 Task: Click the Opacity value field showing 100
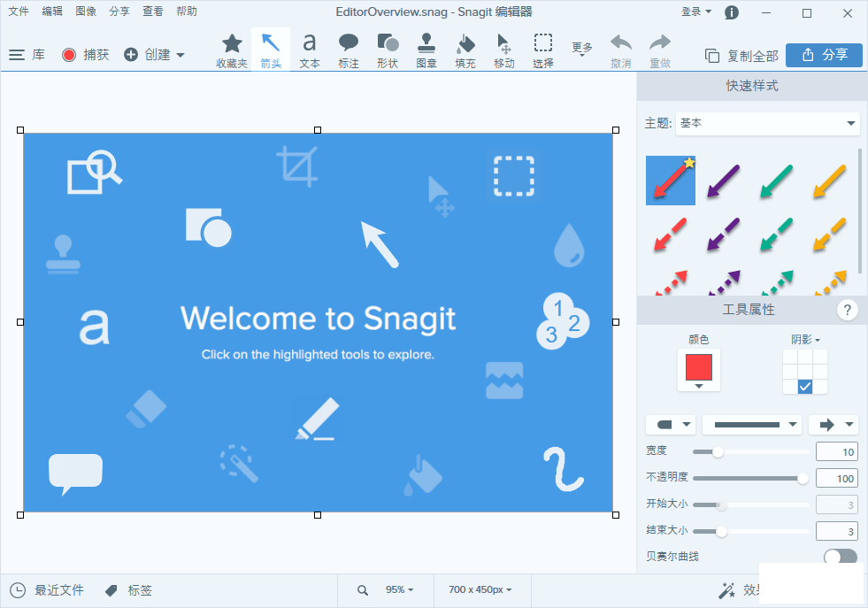tap(837, 479)
